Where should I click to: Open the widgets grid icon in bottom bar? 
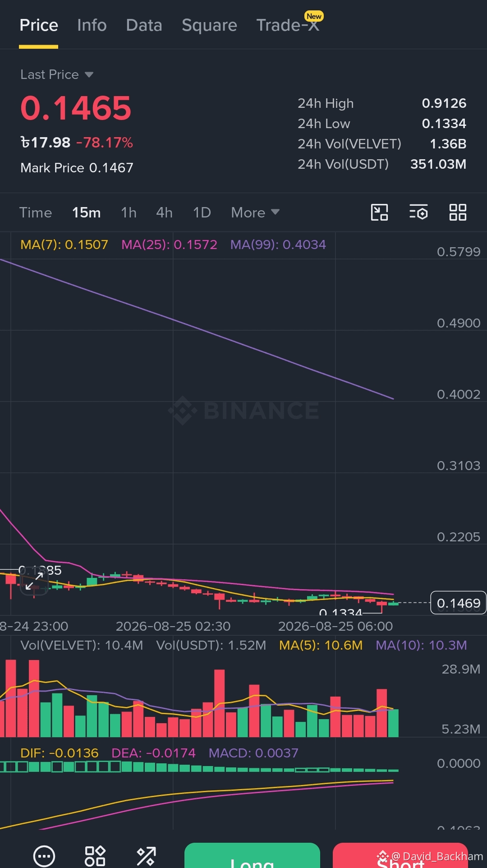coord(95,856)
